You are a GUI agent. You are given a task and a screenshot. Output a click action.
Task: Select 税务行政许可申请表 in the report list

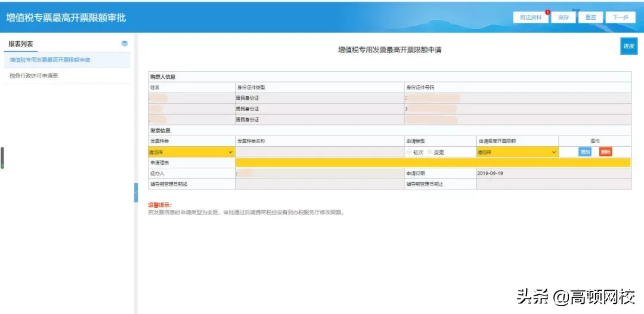coord(67,76)
